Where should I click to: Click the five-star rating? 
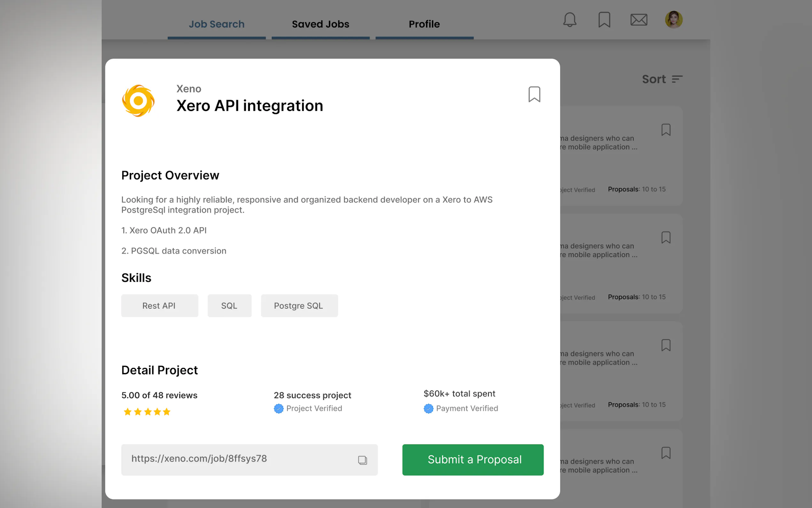(147, 412)
